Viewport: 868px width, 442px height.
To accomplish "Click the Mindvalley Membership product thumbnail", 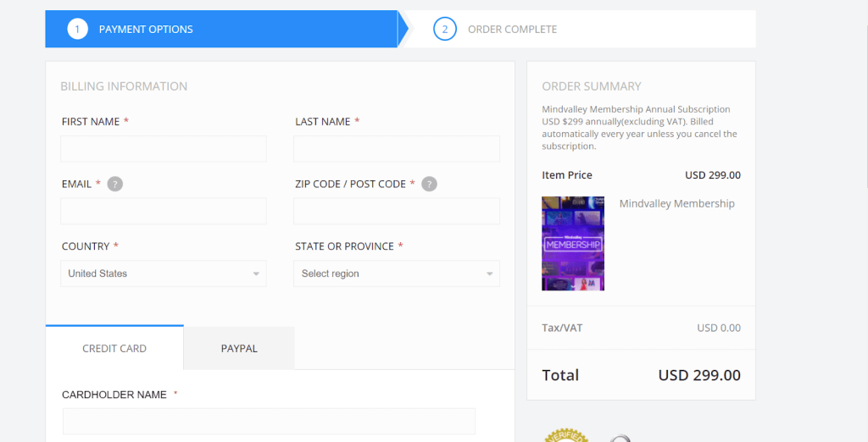I will click(x=573, y=243).
